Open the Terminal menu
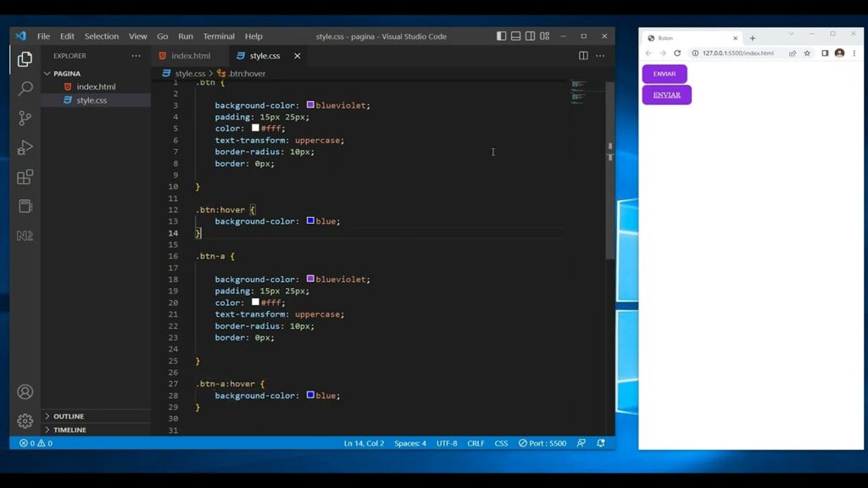 coord(219,36)
